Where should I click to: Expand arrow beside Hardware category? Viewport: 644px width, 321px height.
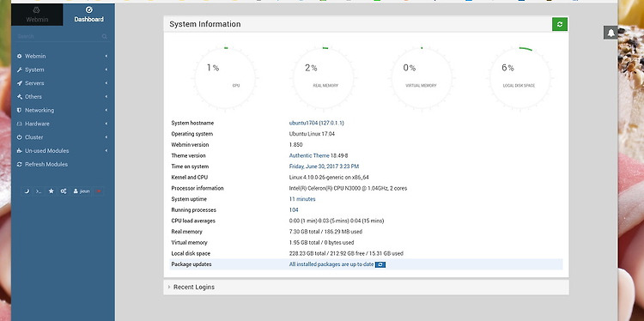click(106, 124)
